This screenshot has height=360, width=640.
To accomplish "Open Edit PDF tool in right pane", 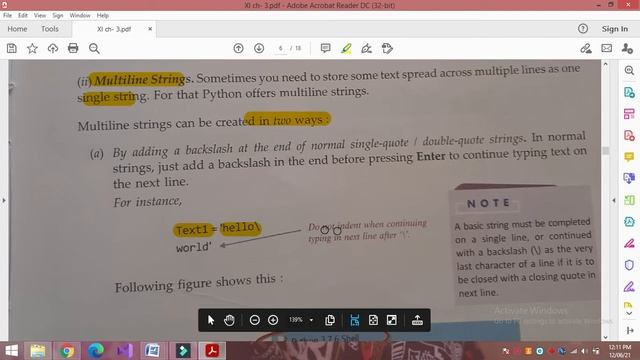I will [x=629, y=114].
